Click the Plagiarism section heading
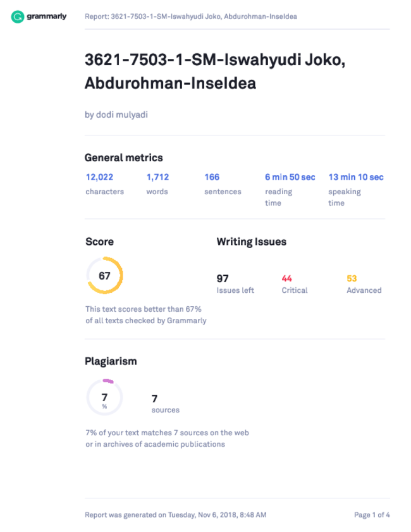This screenshot has width=411, height=532. (111, 361)
